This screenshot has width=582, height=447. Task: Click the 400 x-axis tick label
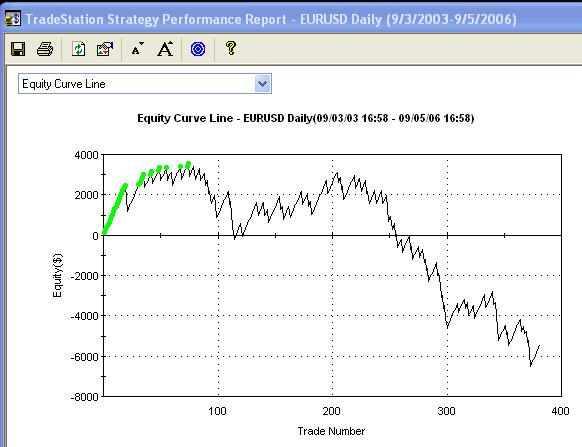point(560,411)
